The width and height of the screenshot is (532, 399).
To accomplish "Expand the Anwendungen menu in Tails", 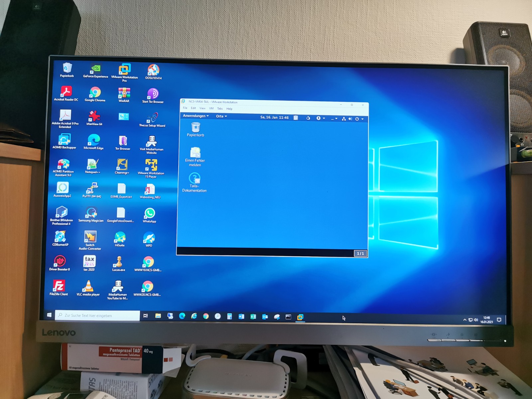I will pyautogui.click(x=196, y=116).
